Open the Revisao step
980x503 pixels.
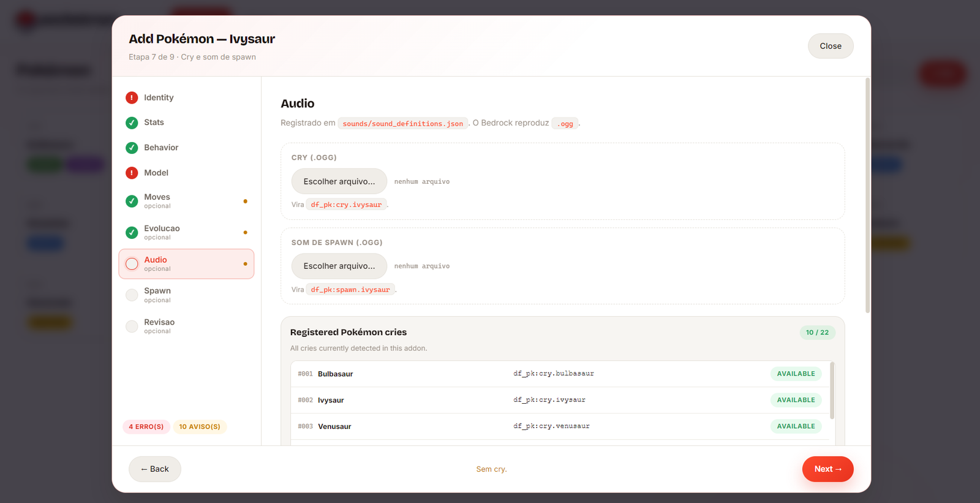[186, 326]
